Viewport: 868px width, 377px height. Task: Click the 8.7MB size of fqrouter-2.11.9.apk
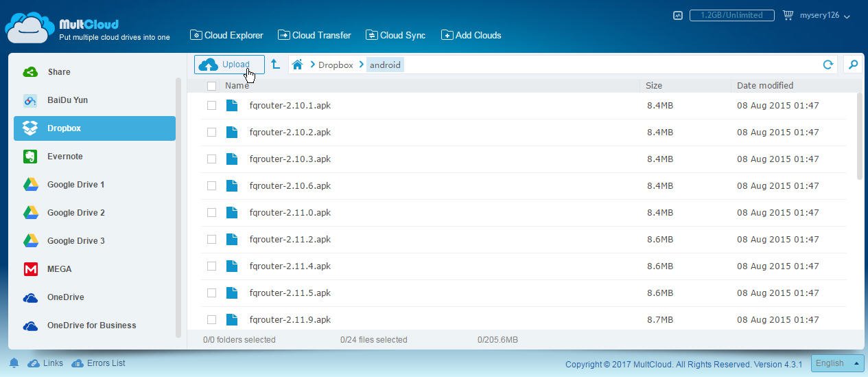click(x=660, y=319)
